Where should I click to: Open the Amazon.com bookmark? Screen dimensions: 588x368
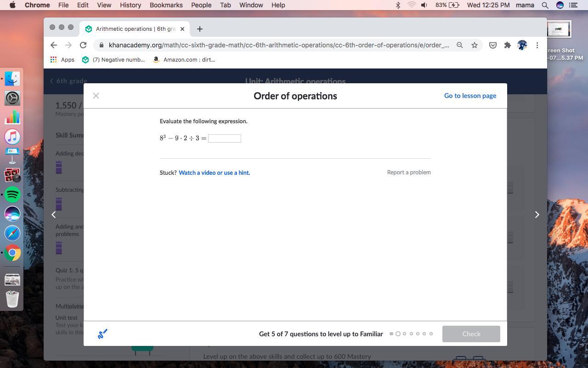[x=184, y=60]
